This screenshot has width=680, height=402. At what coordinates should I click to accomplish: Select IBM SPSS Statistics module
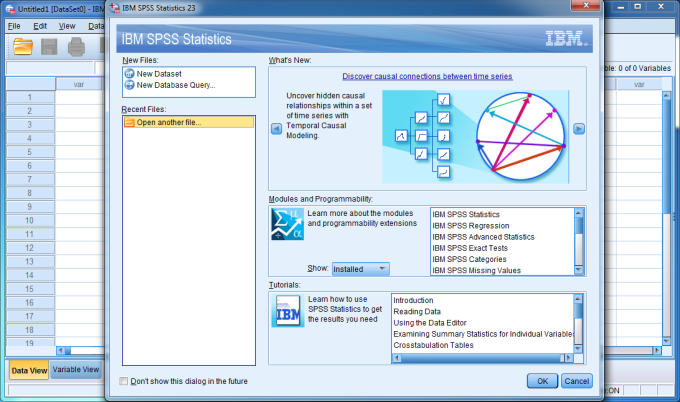[466, 214]
